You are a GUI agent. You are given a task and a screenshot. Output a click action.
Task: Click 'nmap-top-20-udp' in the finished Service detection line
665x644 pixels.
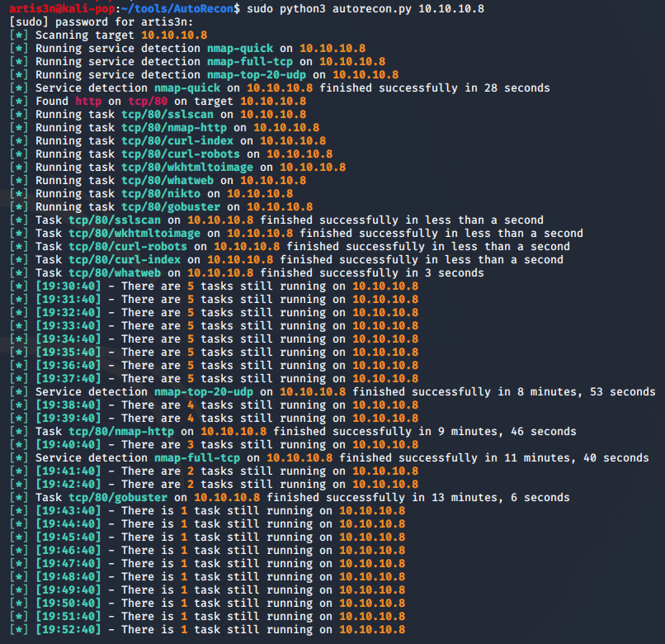pos(204,391)
